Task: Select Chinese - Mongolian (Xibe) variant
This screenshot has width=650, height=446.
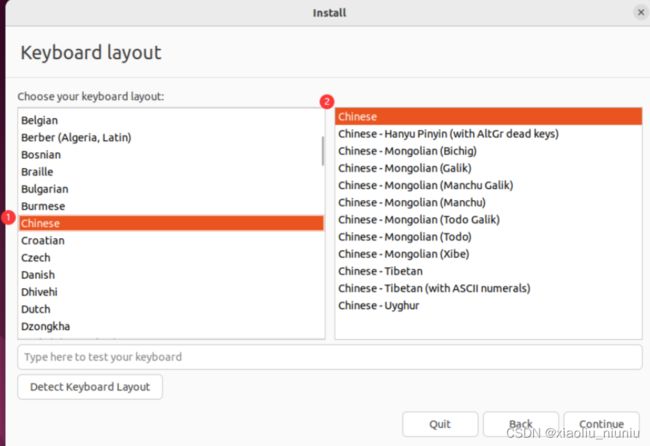Action: pos(488,254)
